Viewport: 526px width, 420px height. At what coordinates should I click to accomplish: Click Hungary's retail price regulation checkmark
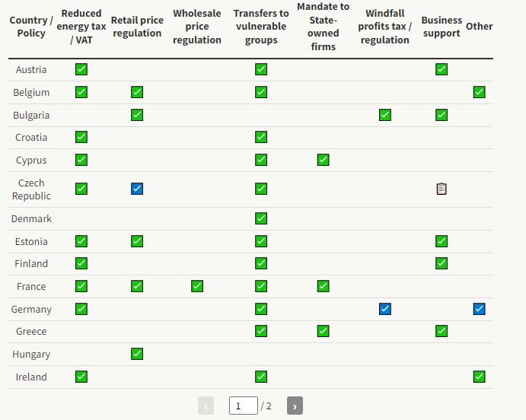coord(137,354)
